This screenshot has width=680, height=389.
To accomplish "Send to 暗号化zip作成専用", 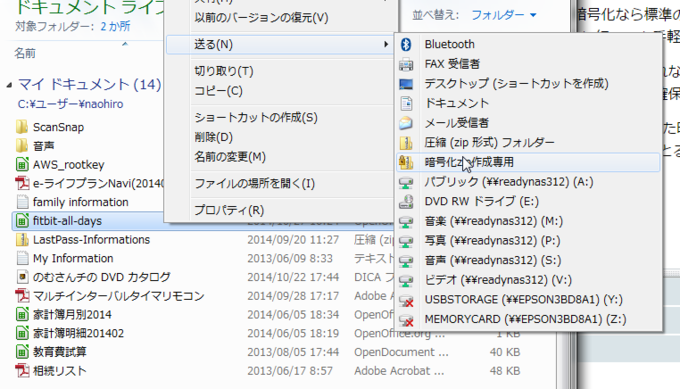I will (528, 162).
